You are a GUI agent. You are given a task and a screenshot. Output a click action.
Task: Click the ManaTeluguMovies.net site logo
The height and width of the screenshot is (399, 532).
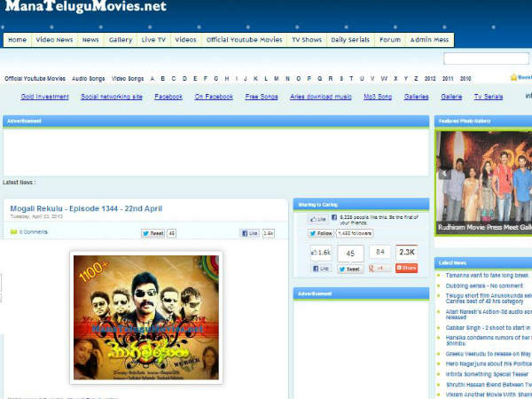tap(86, 6)
